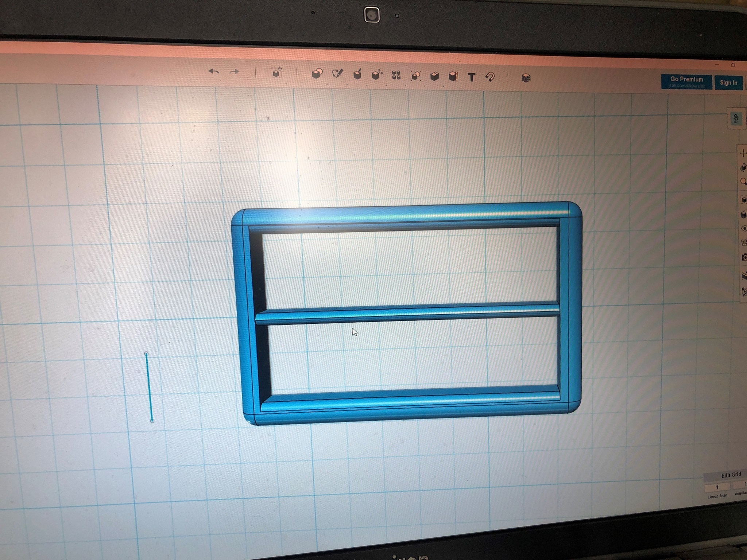This screenshot has width=747, height=560.
Task: Select the vertical sketch line on grid
Action: tap(149, 387)
